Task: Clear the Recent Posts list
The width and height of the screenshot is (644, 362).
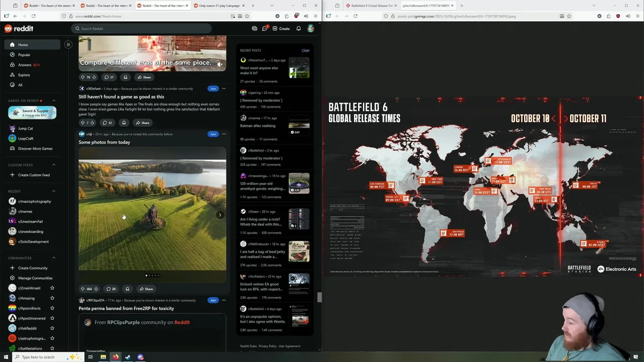Action: click(x=305, y=50)
